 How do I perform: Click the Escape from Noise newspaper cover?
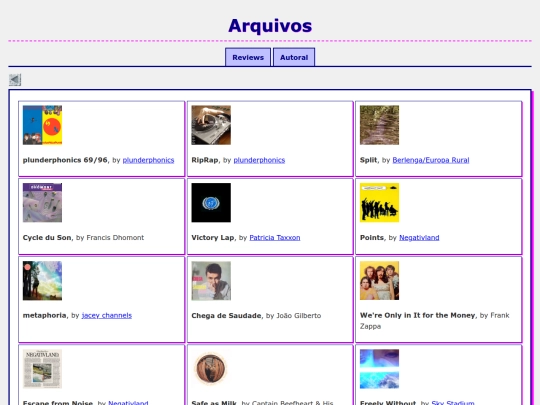pyautogui.click(x=42, y=368)
